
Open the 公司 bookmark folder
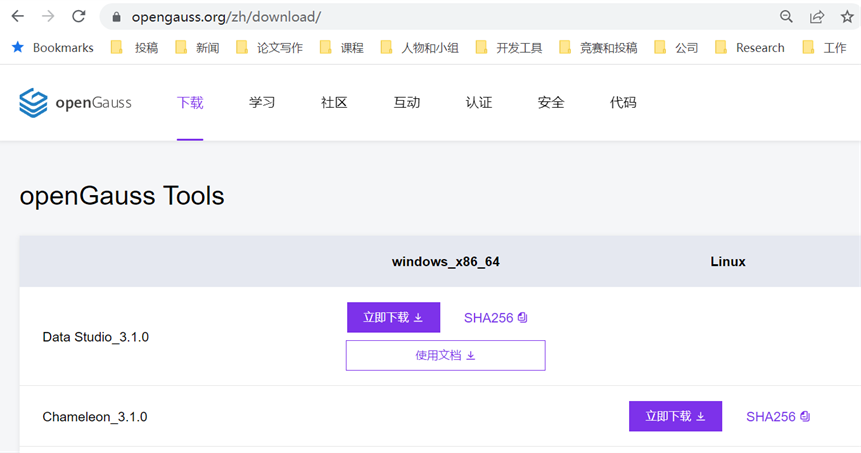coord(676,48)
